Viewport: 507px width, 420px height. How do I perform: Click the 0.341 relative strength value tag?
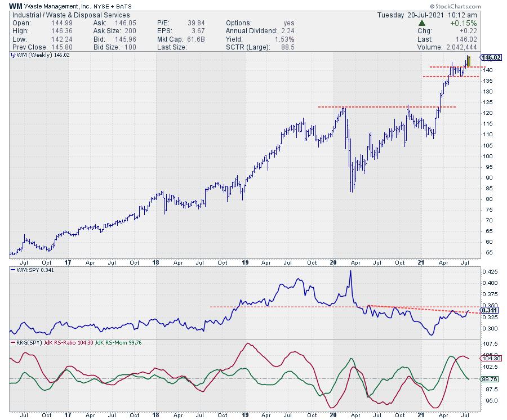489,310
